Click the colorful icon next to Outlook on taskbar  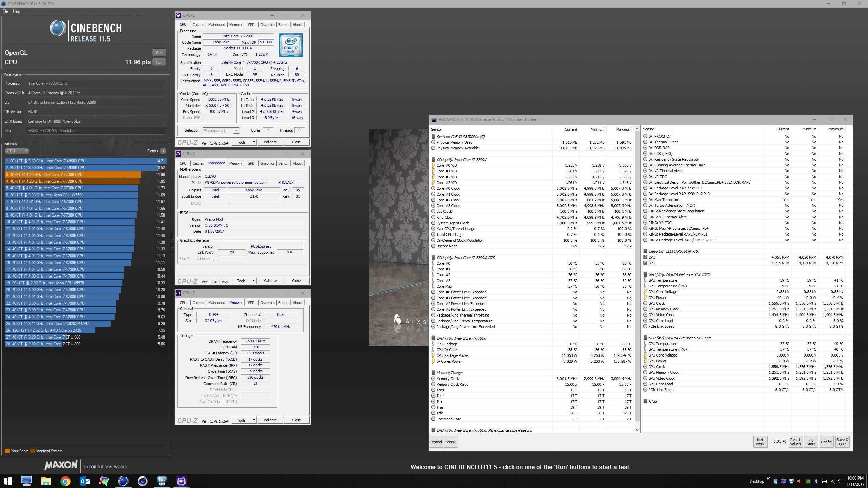coord(104,481)
